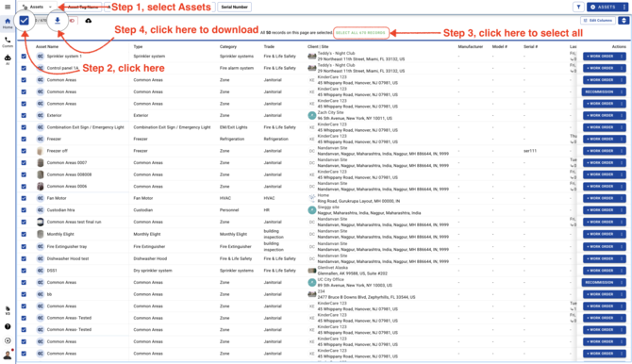The height and width of the screenshot is (364, 632).
Task: Click the gear icon for Custodian htra
Action: click(40, 210)
